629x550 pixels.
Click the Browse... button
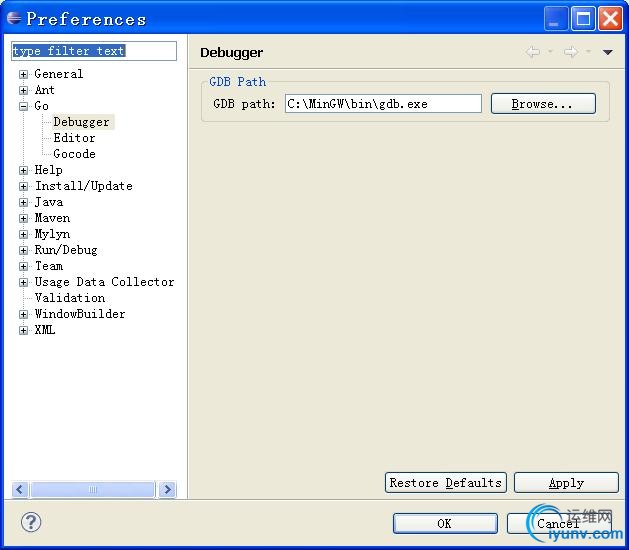(x=543, y=104)
